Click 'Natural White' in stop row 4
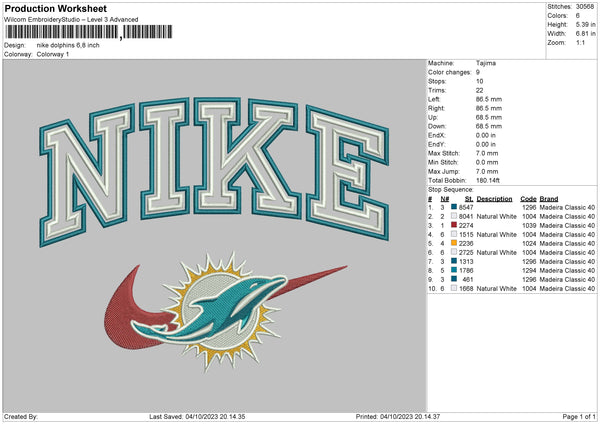The height and width of the screenshot is (424, 600). [496, 234]
